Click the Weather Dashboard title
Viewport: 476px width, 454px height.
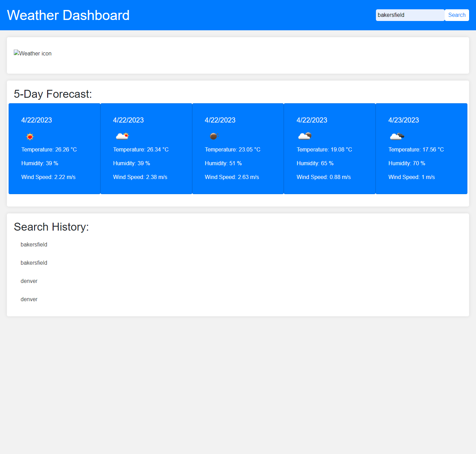(68, 15)
